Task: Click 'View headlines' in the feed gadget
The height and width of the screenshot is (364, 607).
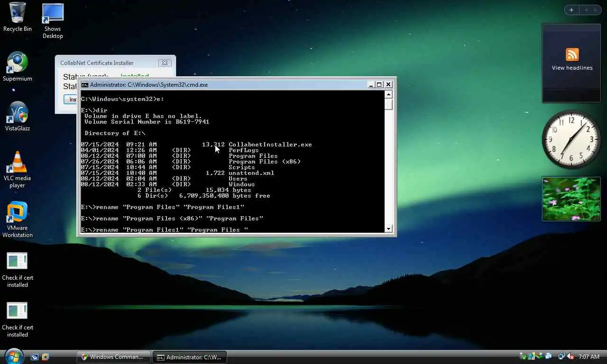Action: (x=572, y=68)
